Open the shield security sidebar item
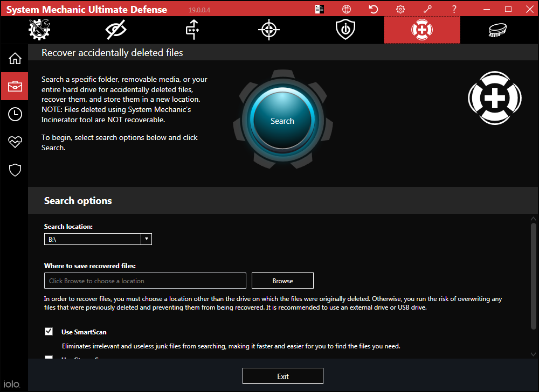Viewport: 539px width, 392px height. pyautogui.click(x=15, y=170)
